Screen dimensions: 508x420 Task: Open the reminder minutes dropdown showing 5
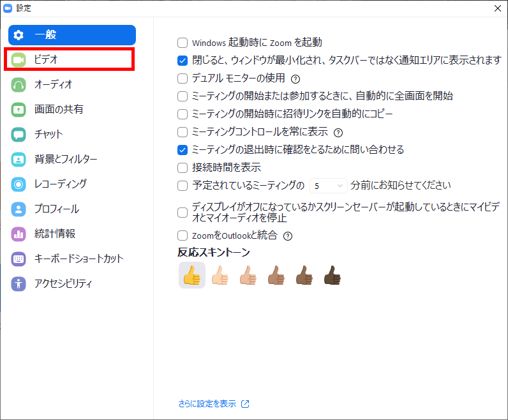[329, 186]
